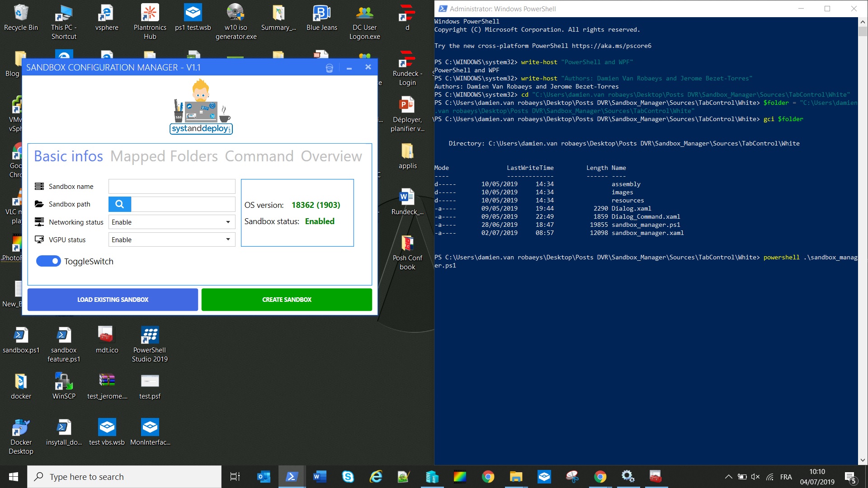868x488 pixels.
Task: Click the Skype icon in the taskbar
Action: pyautogui.click(x=348, y=477)
